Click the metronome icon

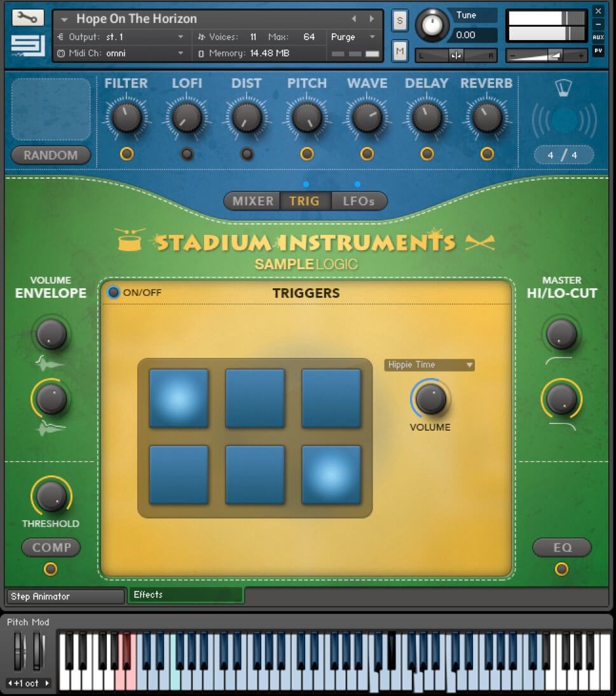[x=564, y=88]
